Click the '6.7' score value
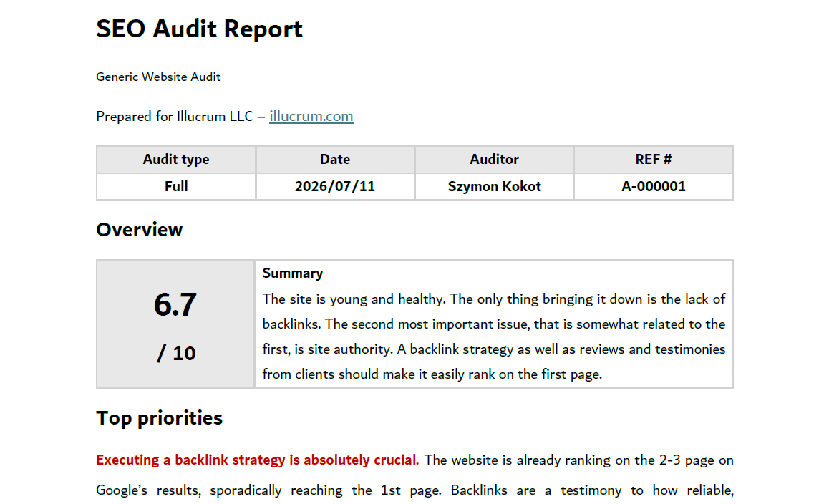The width and height of the screenshot is (829, 504). point(175,305)
